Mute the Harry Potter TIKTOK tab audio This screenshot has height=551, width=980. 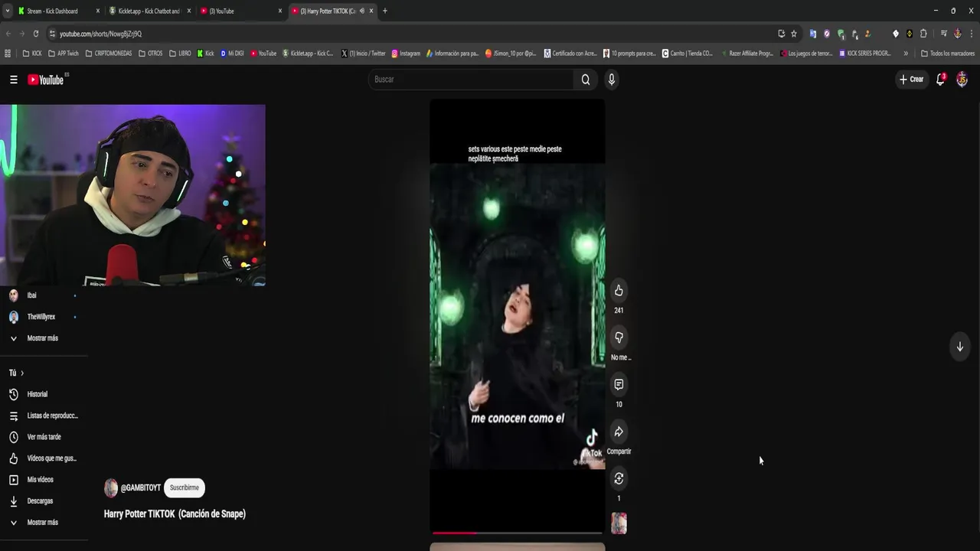[361, 11]
